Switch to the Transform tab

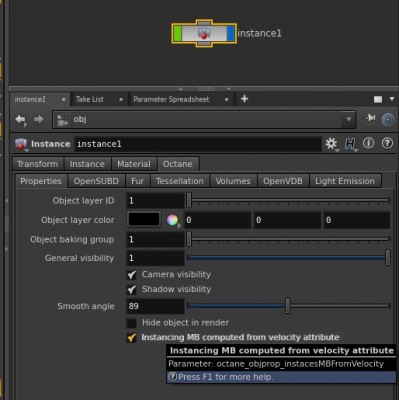click(x=38, y=164)
